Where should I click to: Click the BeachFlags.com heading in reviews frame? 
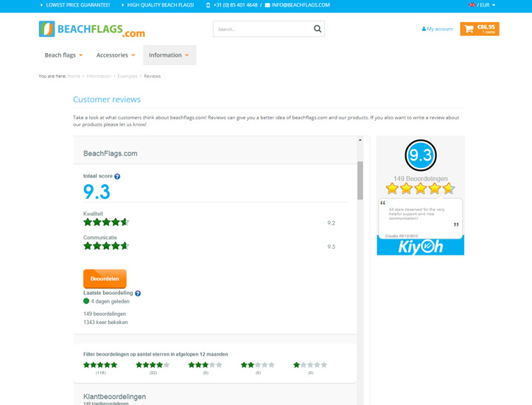(x=111, y=154)
